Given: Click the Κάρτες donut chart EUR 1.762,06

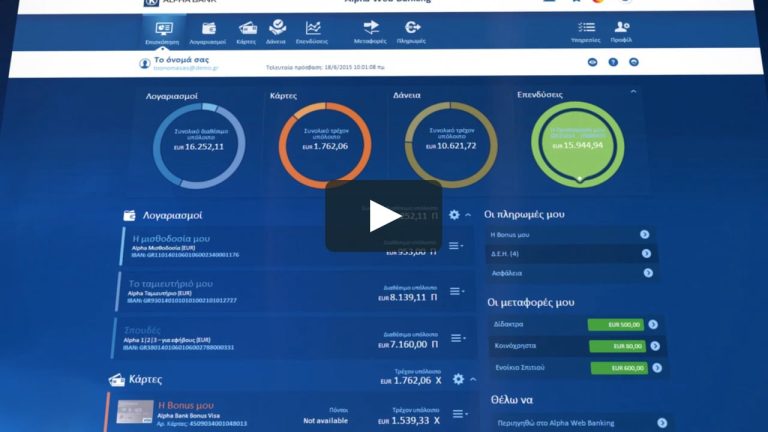Looking at the screenshot, I should coord(325,145).
